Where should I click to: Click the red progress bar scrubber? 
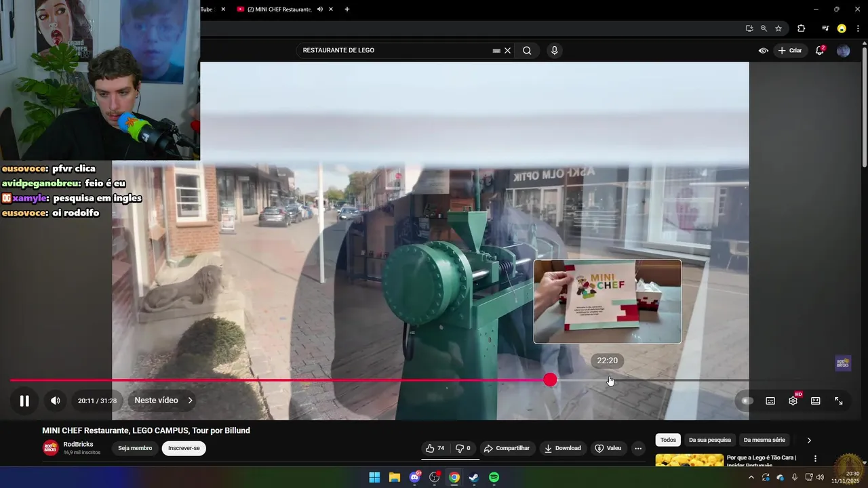pos(550,380)
